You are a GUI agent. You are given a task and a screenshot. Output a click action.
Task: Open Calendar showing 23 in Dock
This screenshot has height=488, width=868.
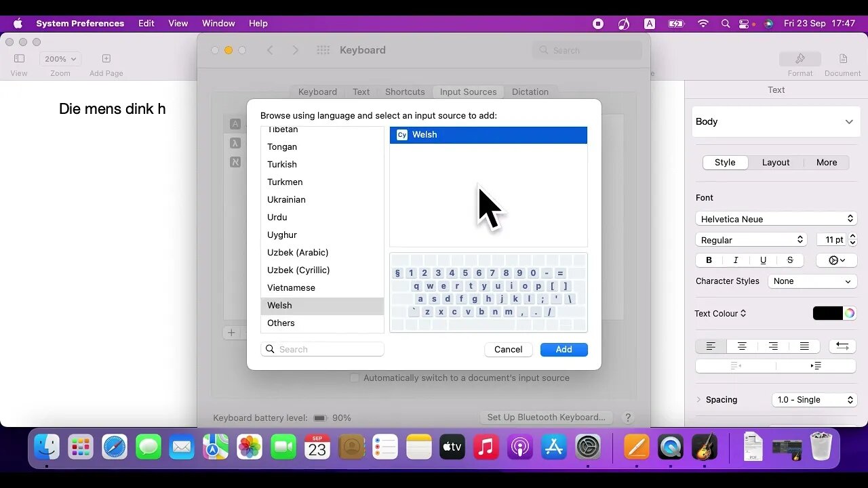pyautogui.click(x=317, y=447)
